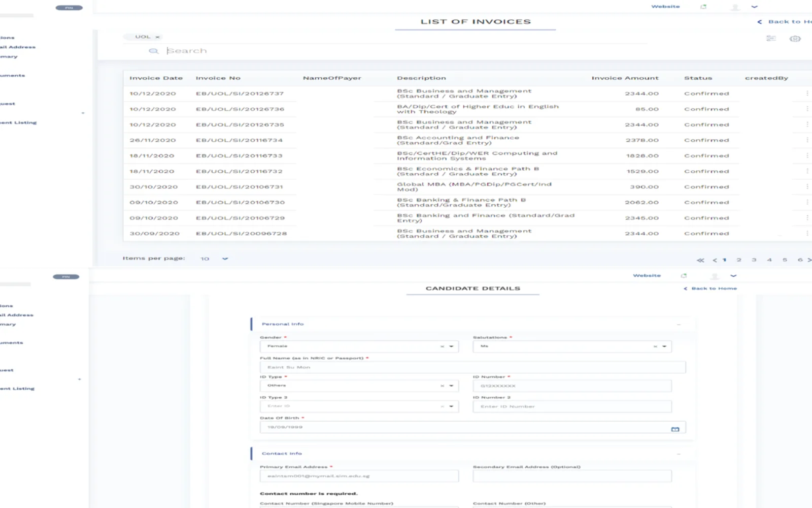Open Website link in the candidate details header

pos(647,276)
